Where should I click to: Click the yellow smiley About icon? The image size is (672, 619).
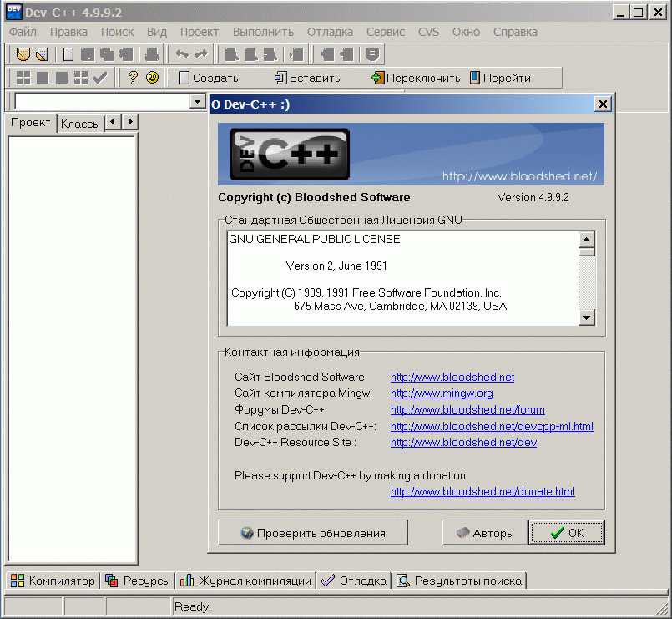pos(152,78)
